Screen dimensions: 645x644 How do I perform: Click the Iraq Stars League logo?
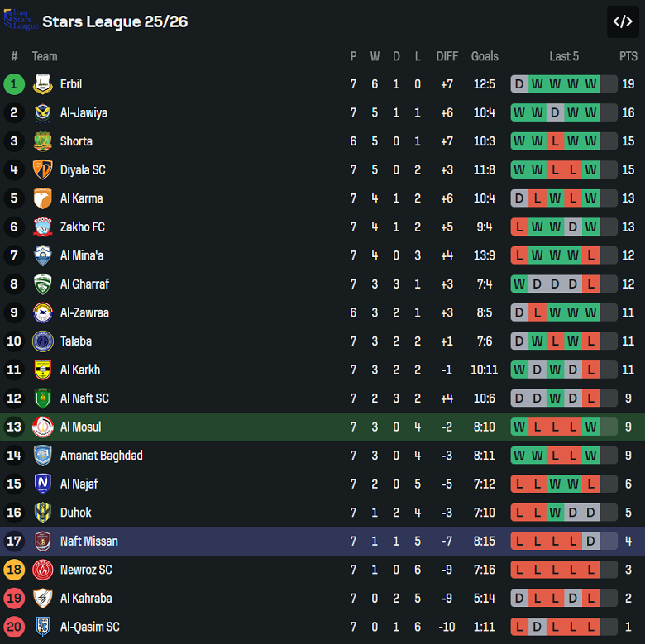point(20,21)
